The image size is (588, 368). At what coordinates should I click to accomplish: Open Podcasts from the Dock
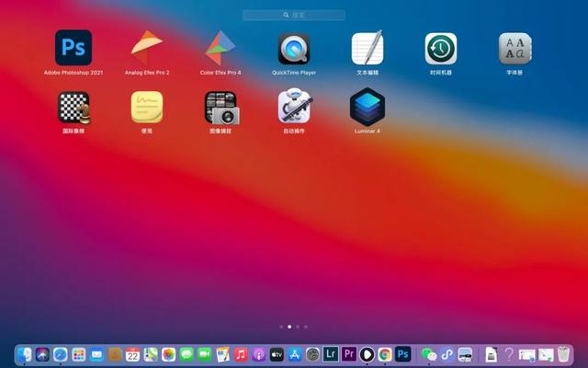(x=258, y=354)
